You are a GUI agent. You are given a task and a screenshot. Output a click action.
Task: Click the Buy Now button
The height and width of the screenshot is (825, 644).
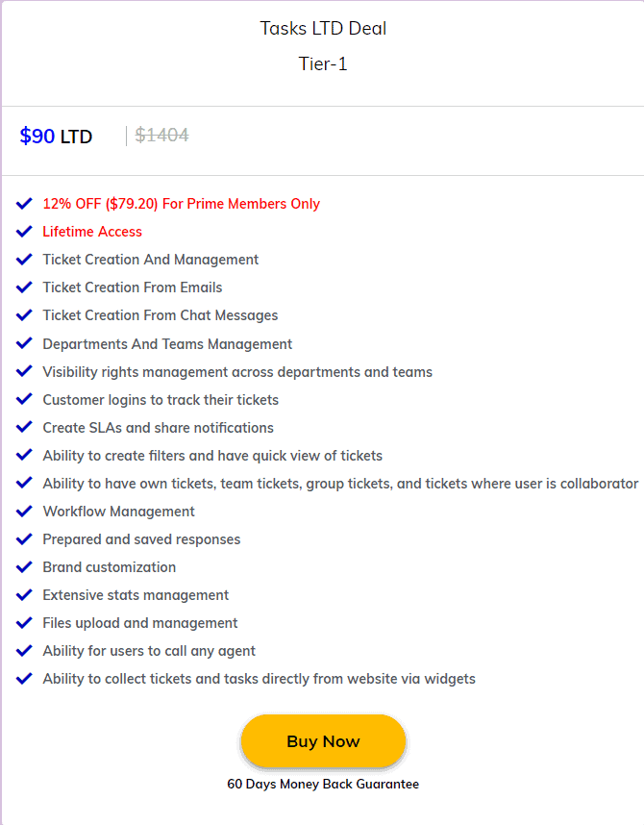tap(323, 740)
